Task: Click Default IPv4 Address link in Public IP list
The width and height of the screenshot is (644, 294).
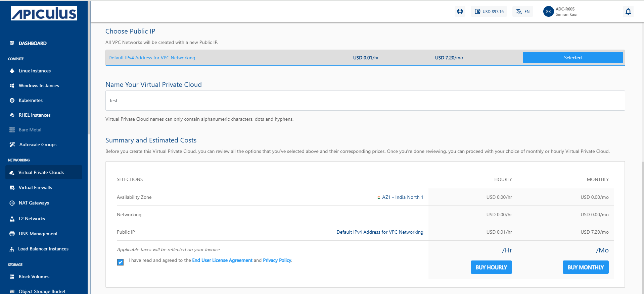Action: coord(152,58)
